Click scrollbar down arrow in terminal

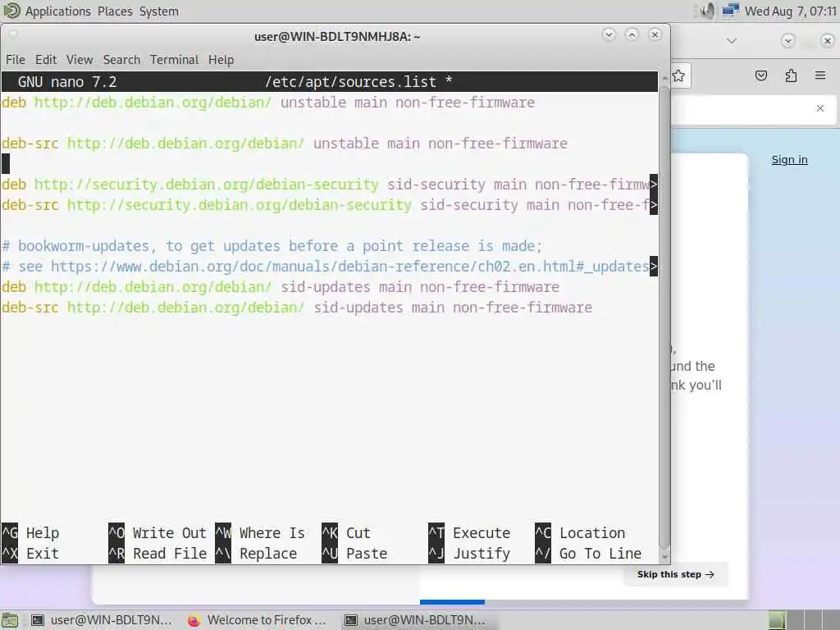pyautogui.click(x=664, y=557)
